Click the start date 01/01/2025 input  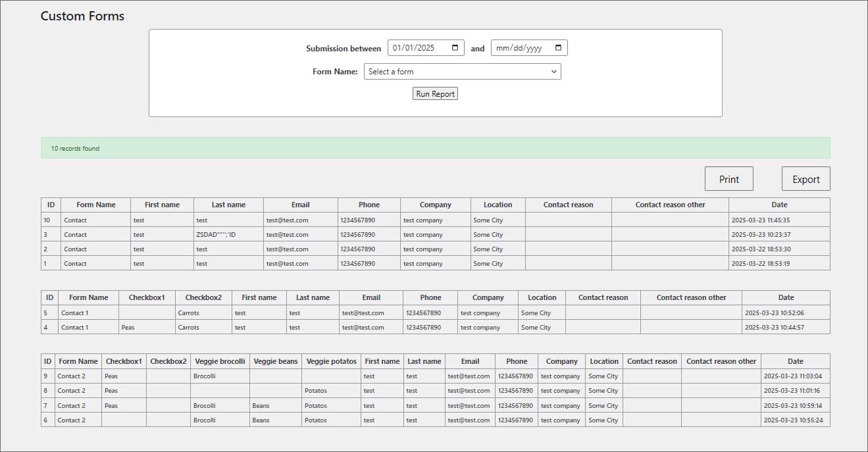pyautogui.click(x=418, y=48)
